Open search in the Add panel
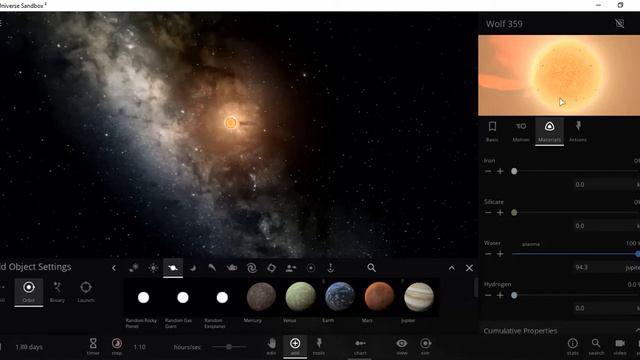 [x=371, y=268]
